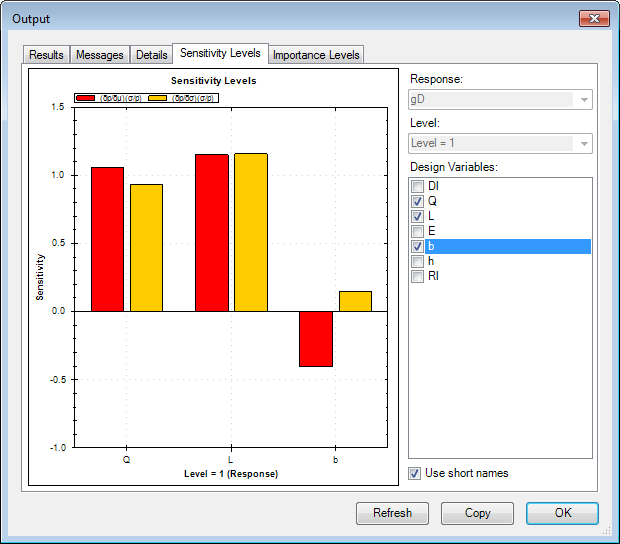The image size is (620, 544).
Task: Toggle the highlighted b variable checkbox
Action: click(x=418, y=246)
